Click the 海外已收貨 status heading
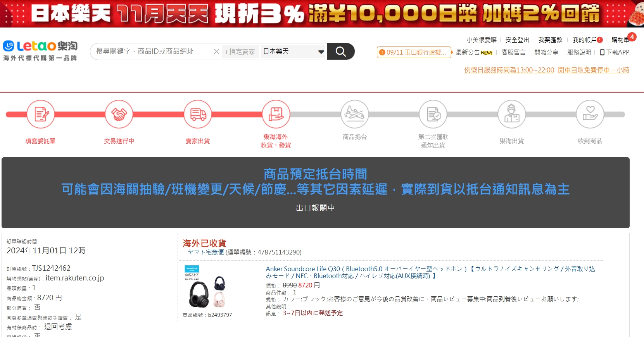 (205, 243)
